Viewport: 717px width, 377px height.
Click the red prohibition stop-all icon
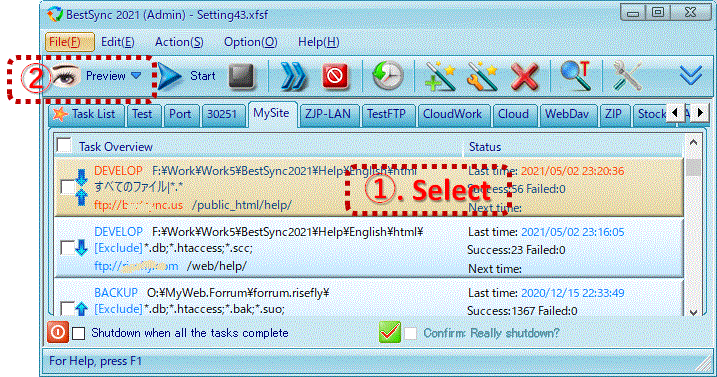335,76
